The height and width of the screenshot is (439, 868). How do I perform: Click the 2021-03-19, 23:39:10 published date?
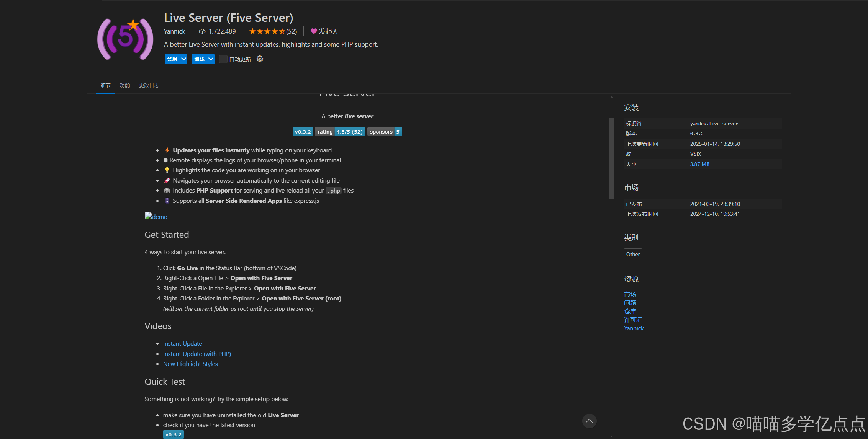(x=715, y=204)
